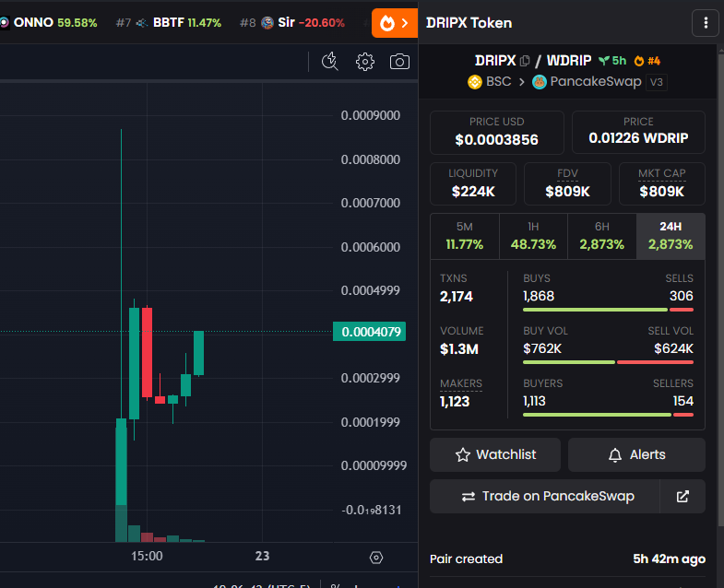Click the VOLUME $1.3M value
This screenshot has width=724, height=588.
pos(459,349)
